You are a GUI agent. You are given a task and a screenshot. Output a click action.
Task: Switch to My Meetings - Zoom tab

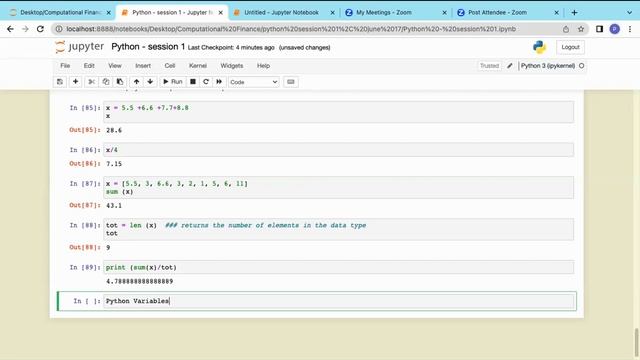pos(384,13)
